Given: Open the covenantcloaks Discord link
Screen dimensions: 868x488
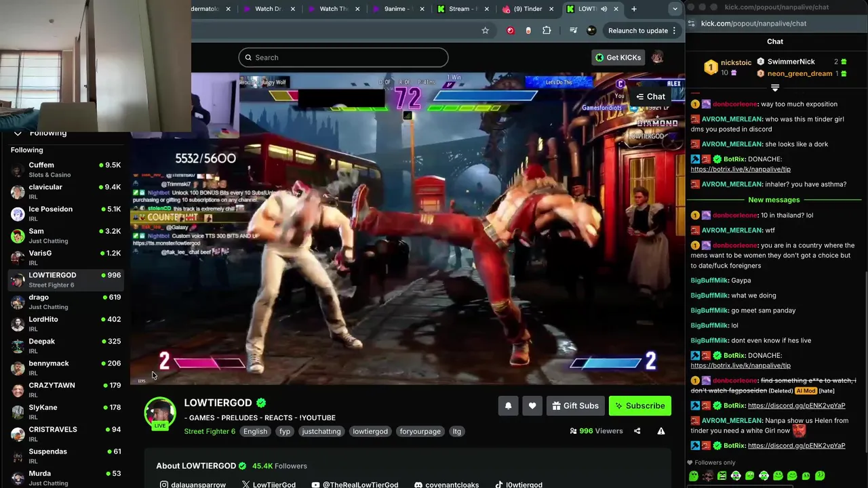Looking at the screenshot, I should 446,485.
